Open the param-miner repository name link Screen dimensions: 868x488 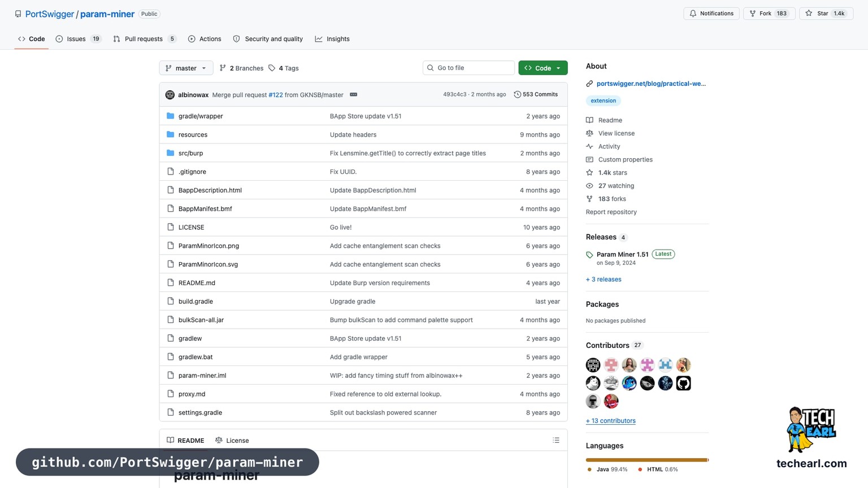[107, 14]
